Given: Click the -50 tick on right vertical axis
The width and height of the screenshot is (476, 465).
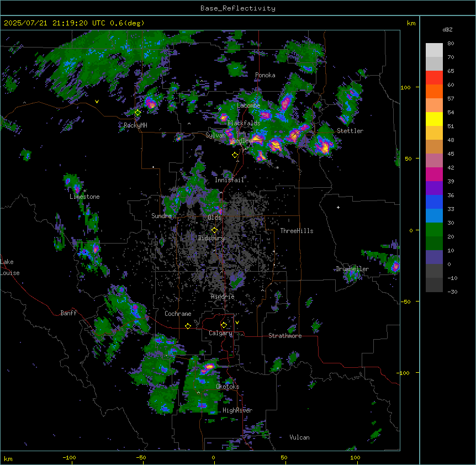Looking at the screenshot, I should pos(405,302).
